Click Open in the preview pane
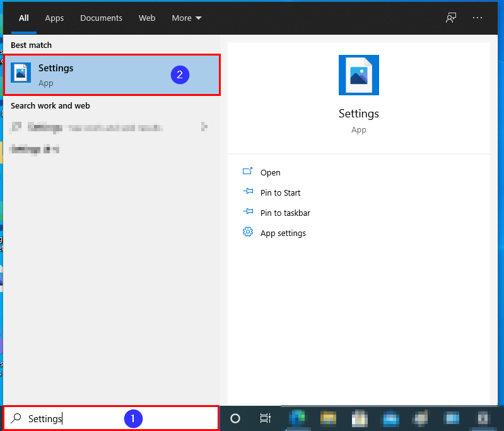504x431 pixels. tap(271, 173)
